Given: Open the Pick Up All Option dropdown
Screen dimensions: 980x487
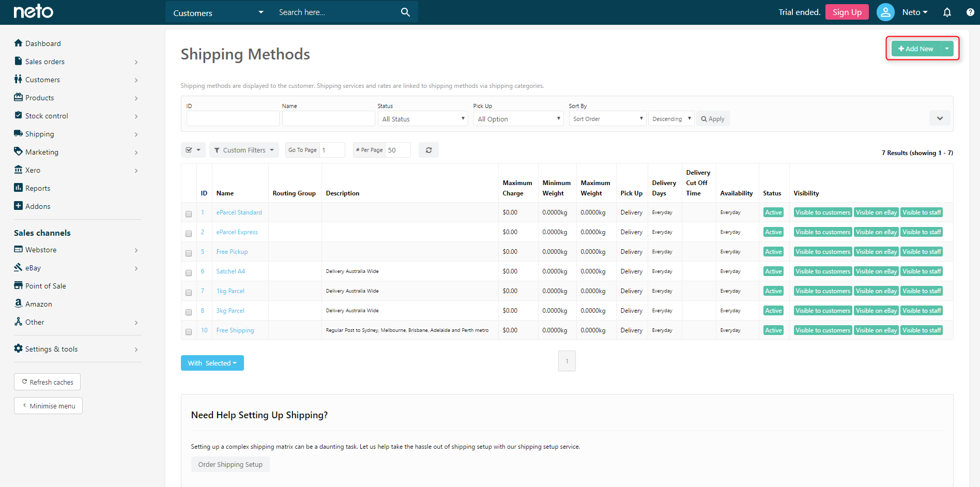Looking at the screenshot, I should 518,118.
